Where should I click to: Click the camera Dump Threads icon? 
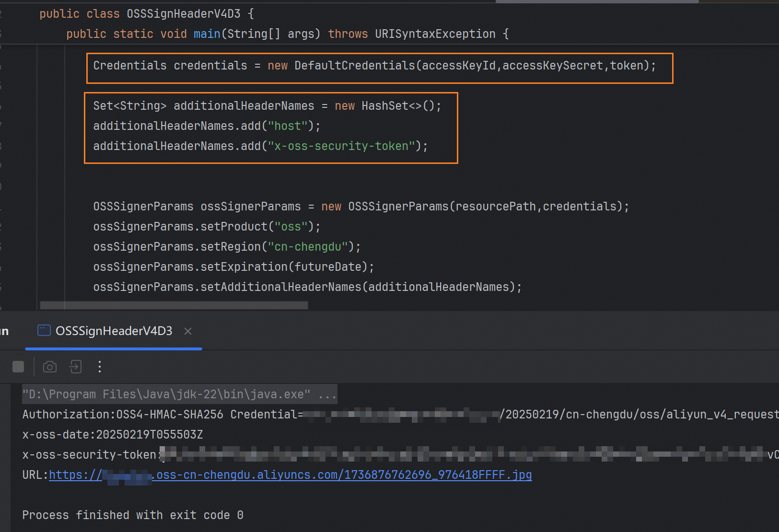click(50, 367)
